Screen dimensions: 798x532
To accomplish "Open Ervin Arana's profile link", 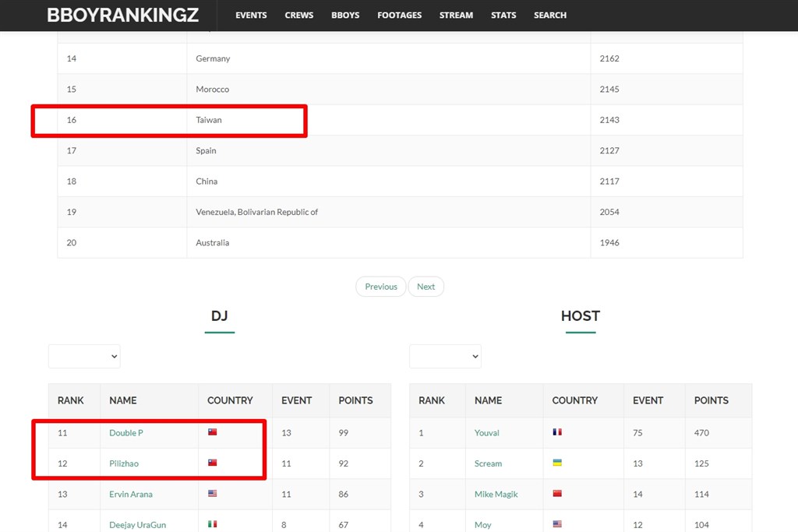I will pyautogui.click(x=131, y=494).
